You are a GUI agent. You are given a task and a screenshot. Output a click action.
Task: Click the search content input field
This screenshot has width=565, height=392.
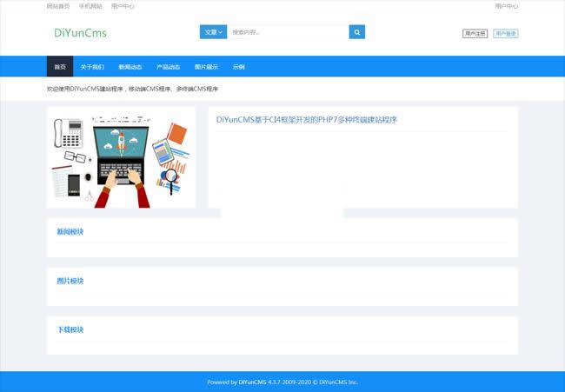coord(287,32)
